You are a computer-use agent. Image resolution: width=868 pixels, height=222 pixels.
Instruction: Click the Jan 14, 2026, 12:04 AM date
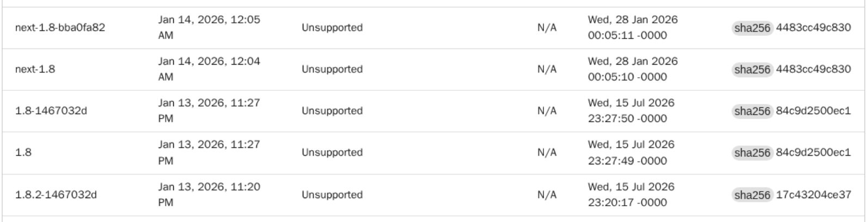pos(209,69)
